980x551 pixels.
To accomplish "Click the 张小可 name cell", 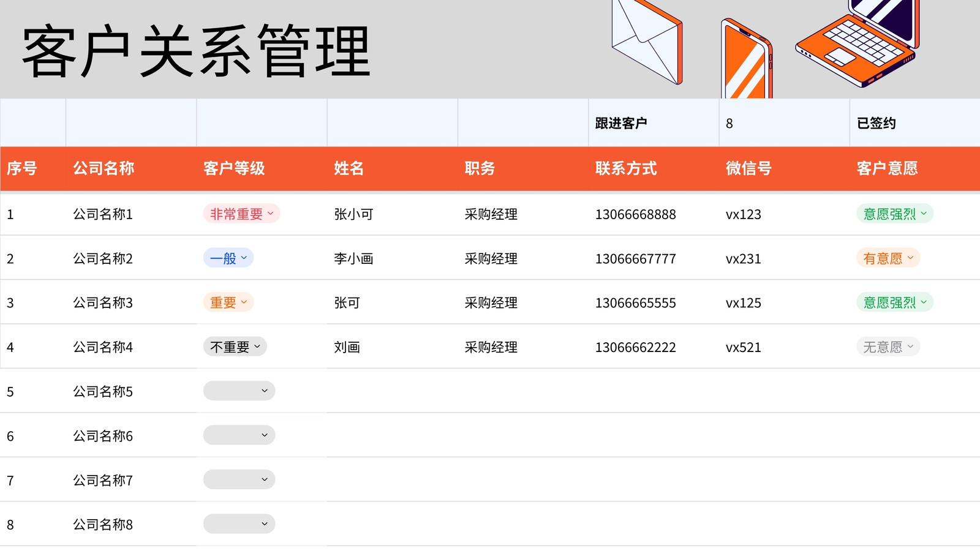I will pos(393,214).
